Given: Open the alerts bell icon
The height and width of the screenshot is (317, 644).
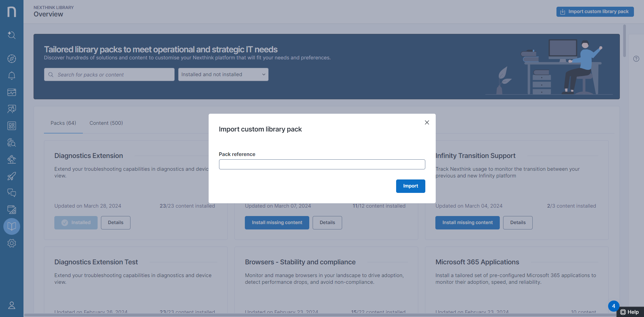Looking at the screenshot, I should 12,75.
